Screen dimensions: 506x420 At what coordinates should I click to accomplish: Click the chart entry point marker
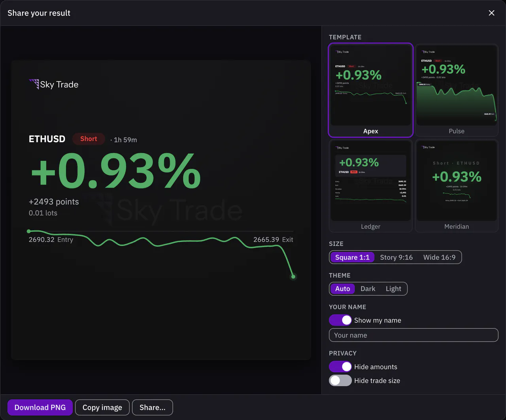pyautogui.click(x=29, y=231)
